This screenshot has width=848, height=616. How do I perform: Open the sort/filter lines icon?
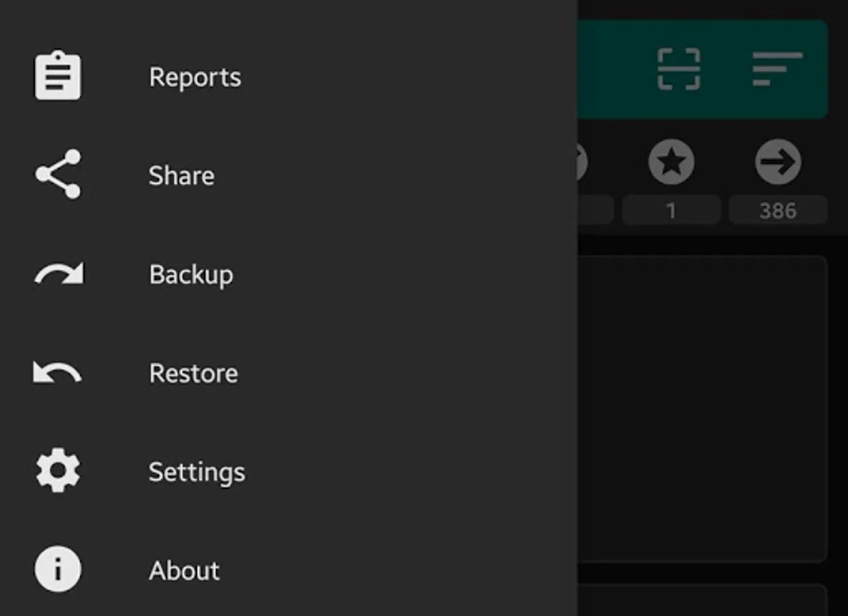pos(777,69)
